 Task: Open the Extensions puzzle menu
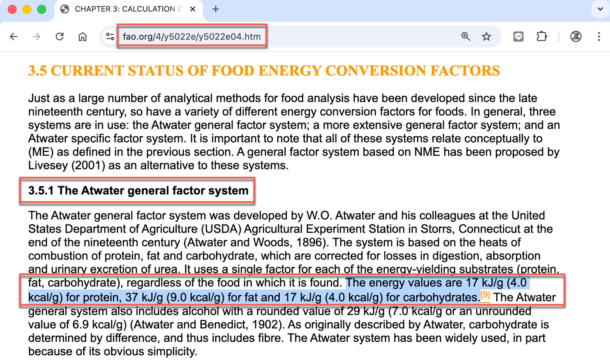click(x=542, y=37)
